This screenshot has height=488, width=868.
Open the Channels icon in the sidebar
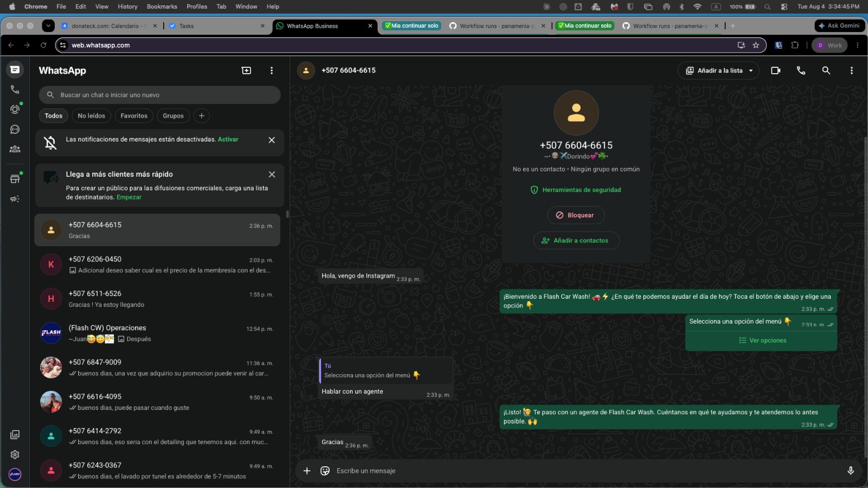[15, 129]
